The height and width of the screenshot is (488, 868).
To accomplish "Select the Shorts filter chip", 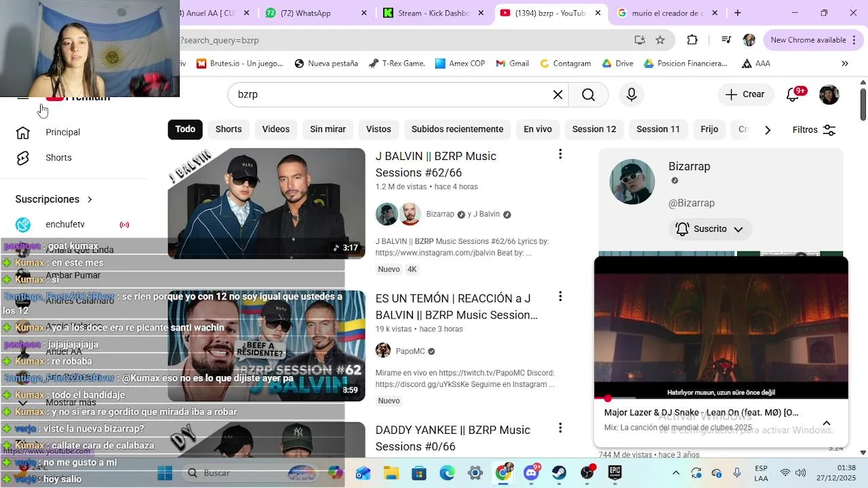I will tap(229, 129).
